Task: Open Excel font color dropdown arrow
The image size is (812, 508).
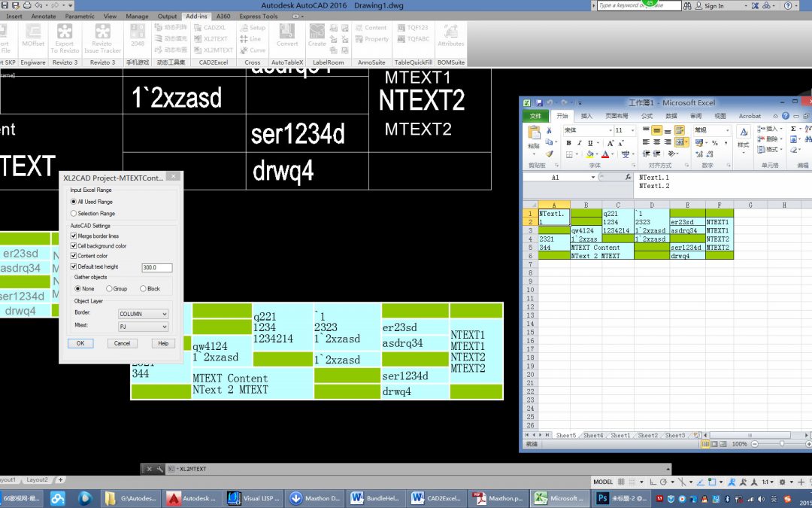Action: 613,154
